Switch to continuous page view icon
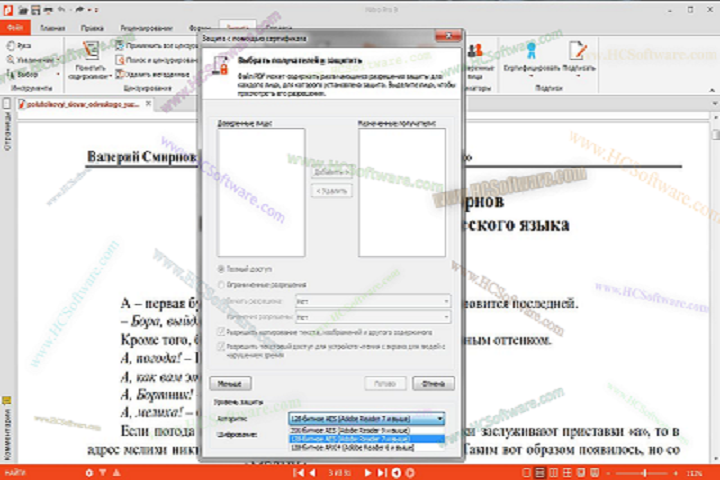 pyautogui.click(x=540, y=472)
